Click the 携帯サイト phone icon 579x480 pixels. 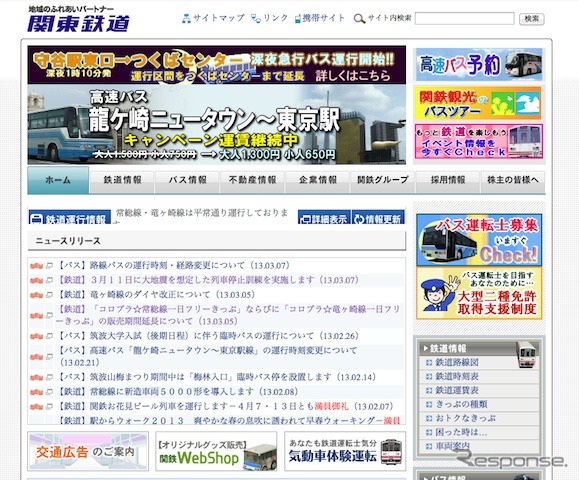tap(298, 18)
